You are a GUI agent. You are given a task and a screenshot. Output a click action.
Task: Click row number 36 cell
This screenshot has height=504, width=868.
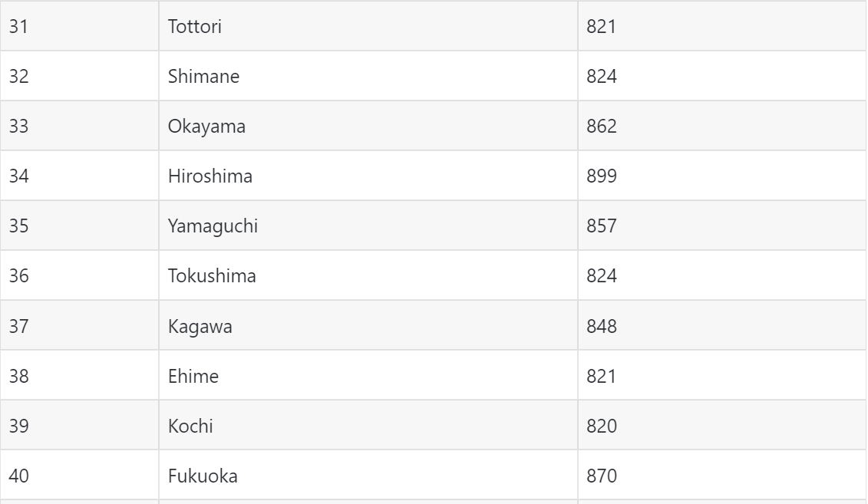[79, 275]
